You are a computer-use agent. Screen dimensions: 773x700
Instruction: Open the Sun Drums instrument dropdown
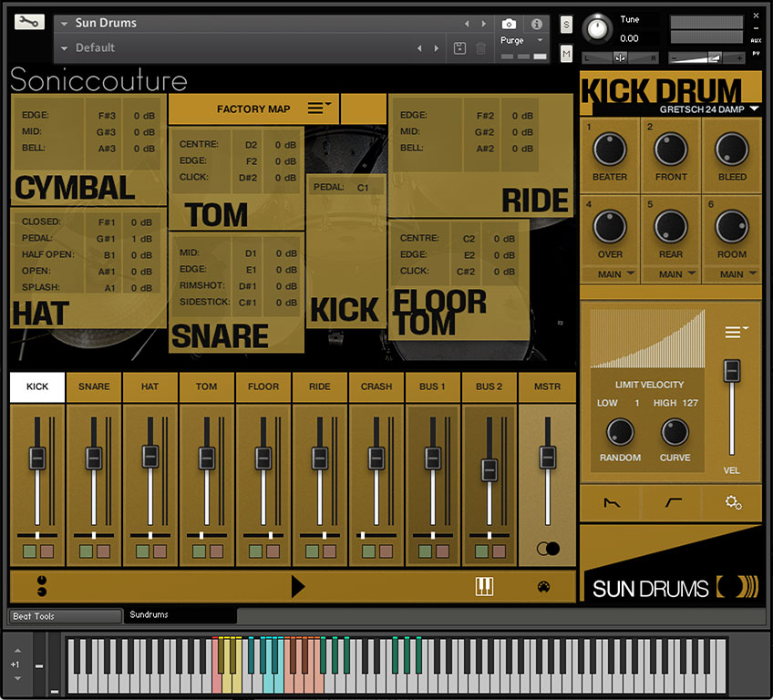click(64, 23)
